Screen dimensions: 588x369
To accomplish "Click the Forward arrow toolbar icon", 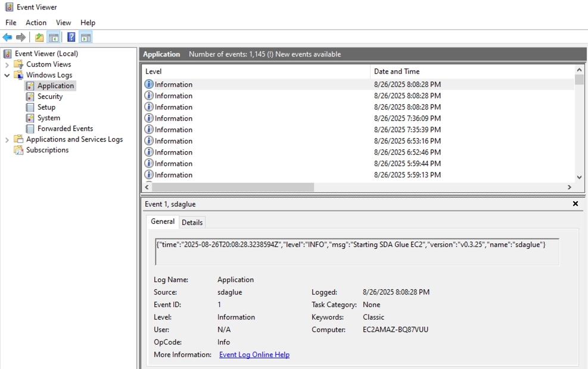I will pyautogui.click(x=21, y=37).
